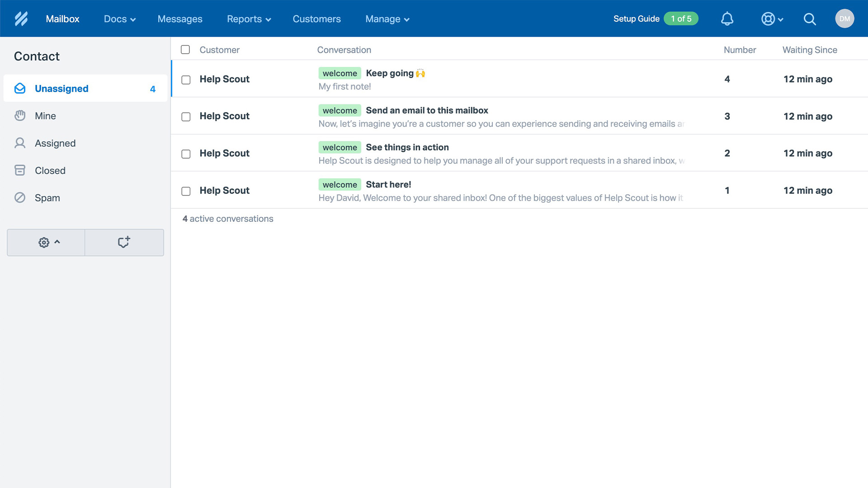Viewport: 868px width, 488px height.
Task: Click the Spam blocked icon
Action: coord(20,197)
